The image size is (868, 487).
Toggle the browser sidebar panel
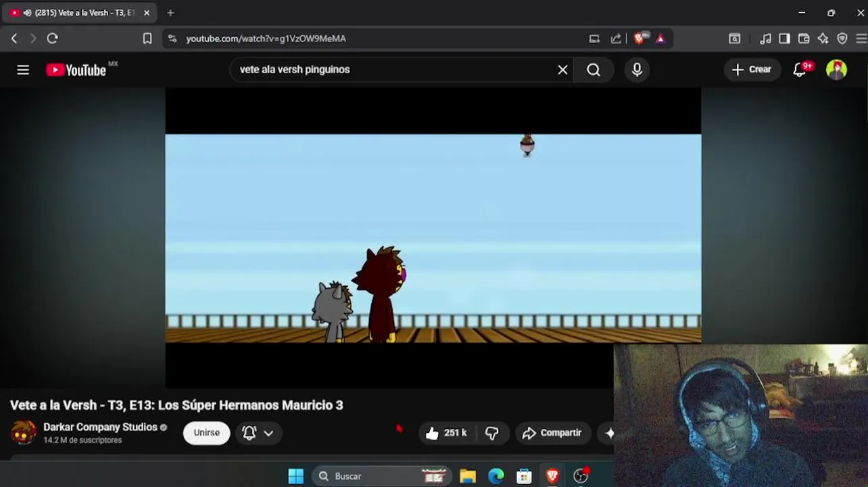(784, 39)
